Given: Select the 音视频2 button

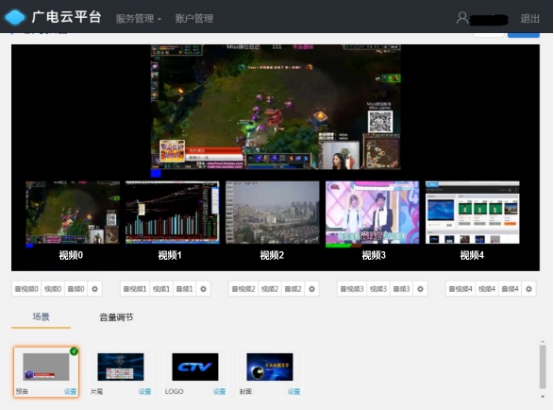Looking at the screenshot, I should [243, 289].
